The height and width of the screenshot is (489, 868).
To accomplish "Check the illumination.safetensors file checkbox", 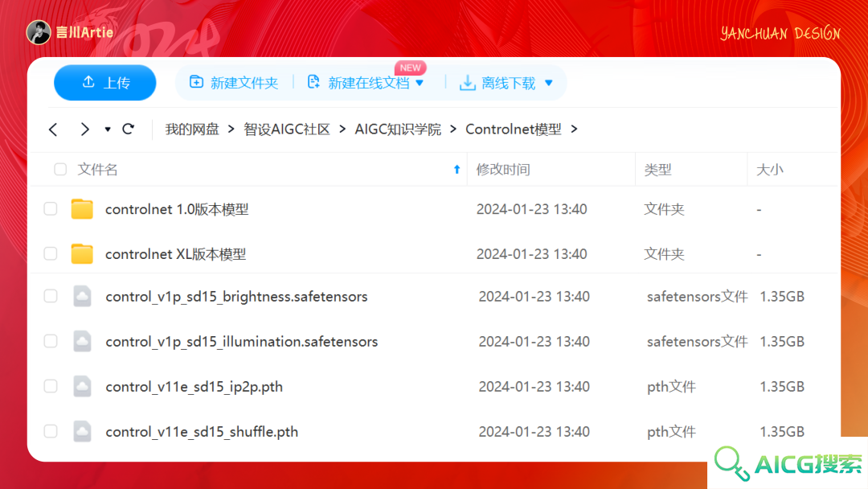I will click(x=51, y=341).
